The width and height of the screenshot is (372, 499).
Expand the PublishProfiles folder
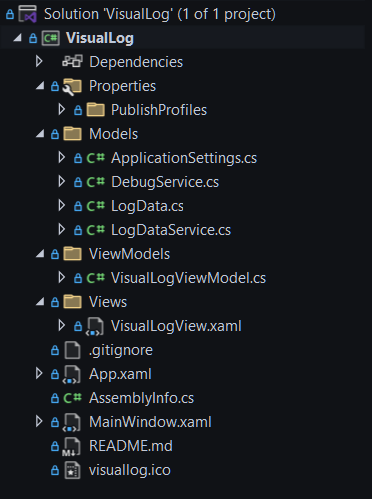pyautogui.click(x=61, y=109)
